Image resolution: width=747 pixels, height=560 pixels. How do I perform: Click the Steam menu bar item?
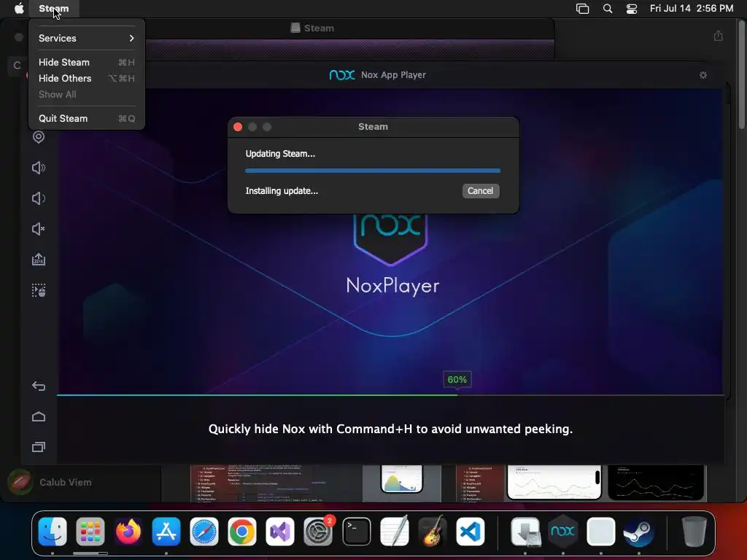pos(53,8)
